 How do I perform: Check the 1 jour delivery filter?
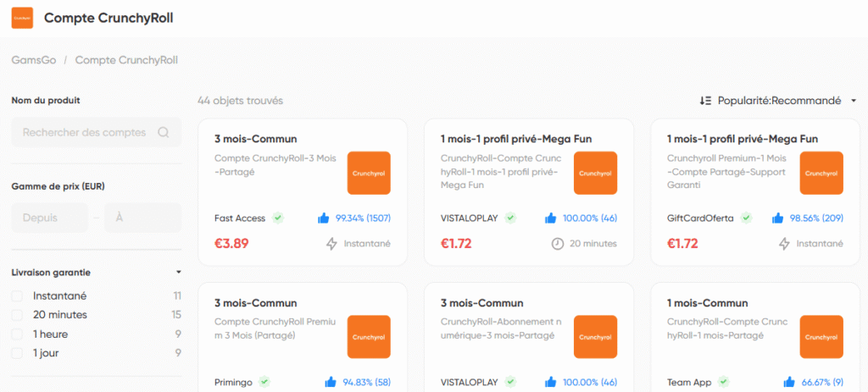[17, 353]
